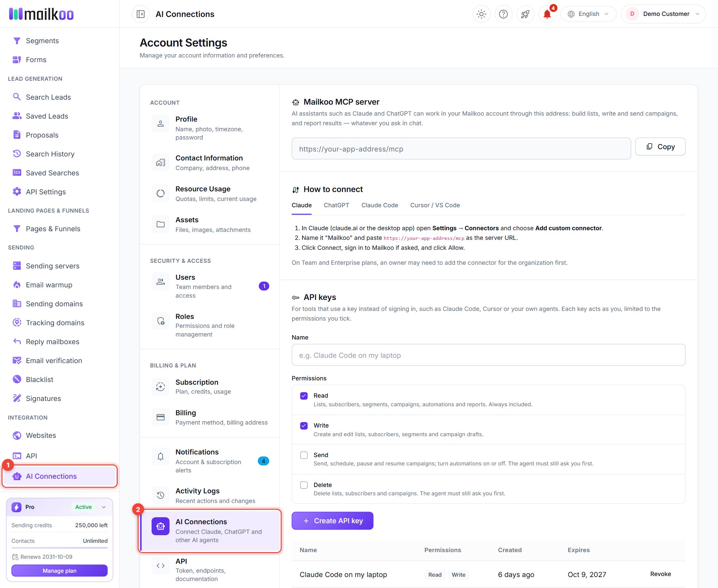Copy the MCP server URL
Viewport: 718px width, 588px height.
coord(660,147)
